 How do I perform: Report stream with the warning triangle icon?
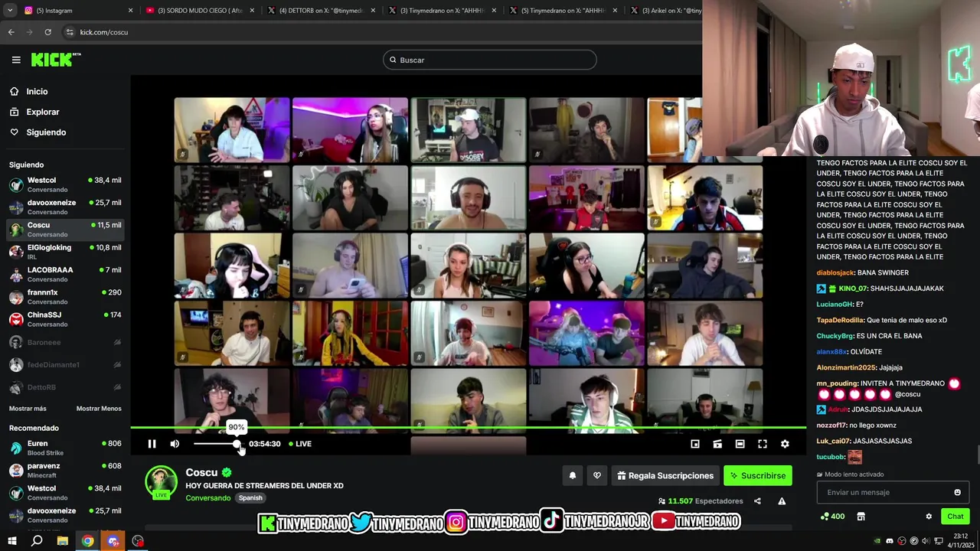click(782, 501)
